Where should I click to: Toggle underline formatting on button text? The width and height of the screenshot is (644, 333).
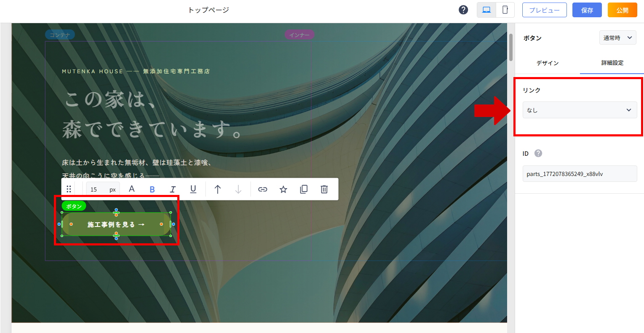pos(193,189)
